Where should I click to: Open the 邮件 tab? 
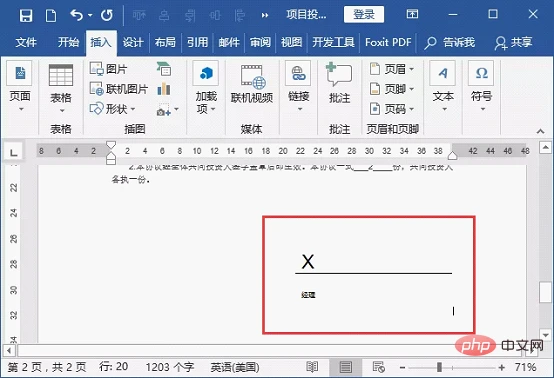click(x=229, y=42)
